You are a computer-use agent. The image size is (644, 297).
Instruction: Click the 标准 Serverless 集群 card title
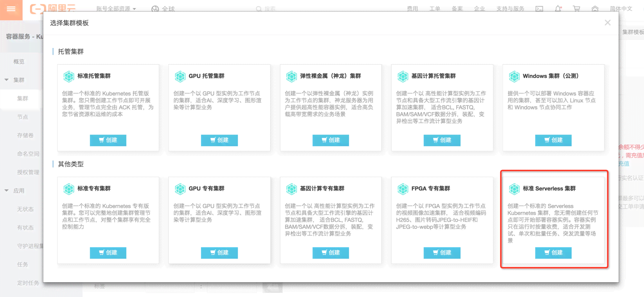coord(549,188)
